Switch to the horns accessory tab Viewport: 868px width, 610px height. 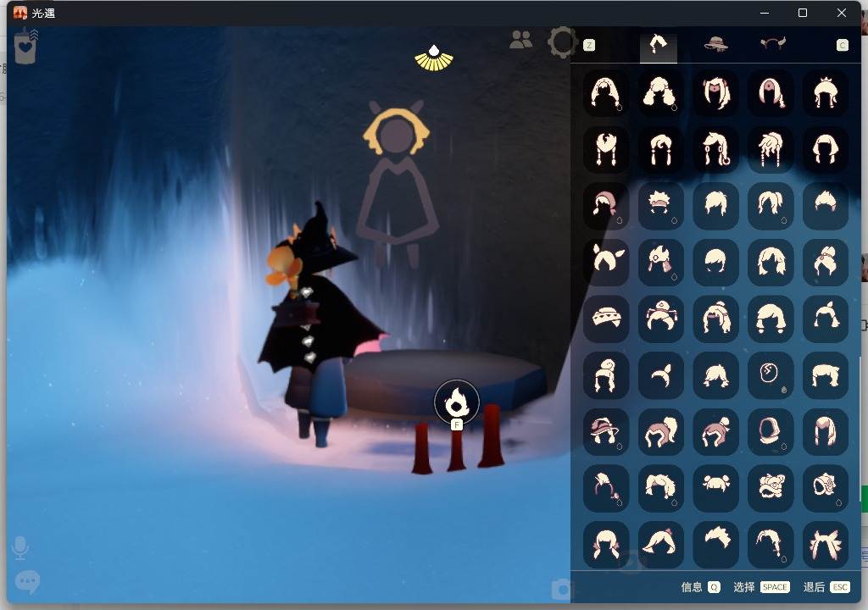pyautogui.click(x=772, y=44)
